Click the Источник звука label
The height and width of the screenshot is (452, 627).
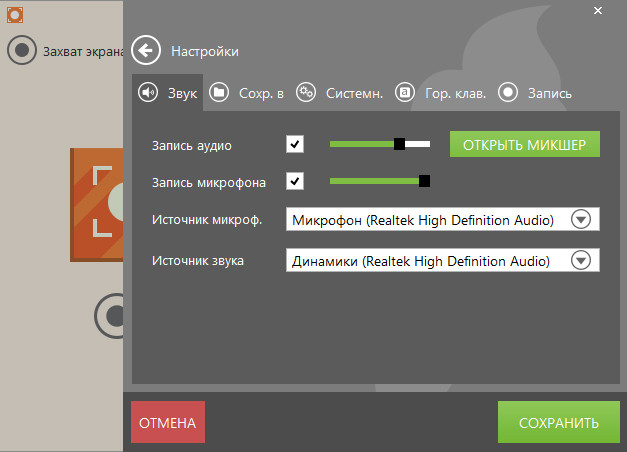pyautogui.click(x=198, y=261)
